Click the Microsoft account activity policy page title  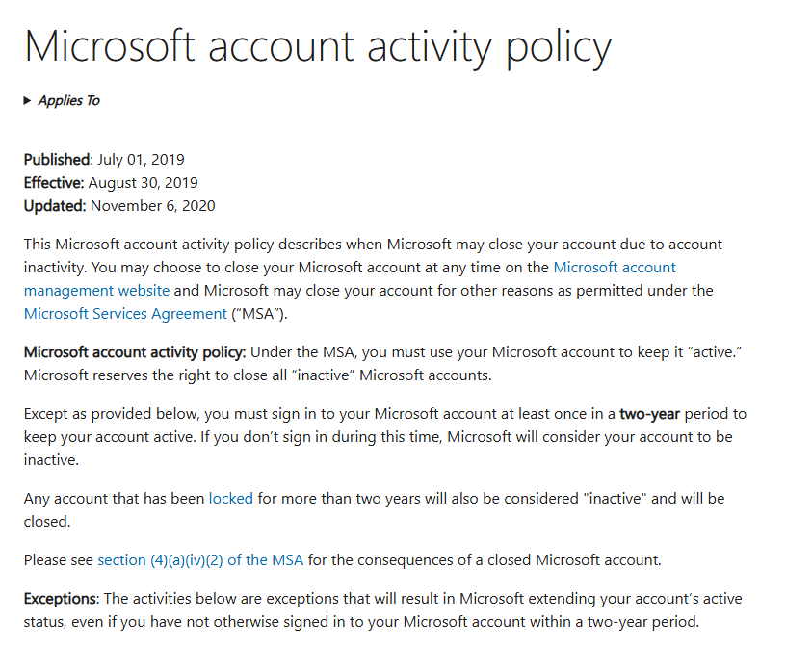pyautogui.click(x=318, y=47)
